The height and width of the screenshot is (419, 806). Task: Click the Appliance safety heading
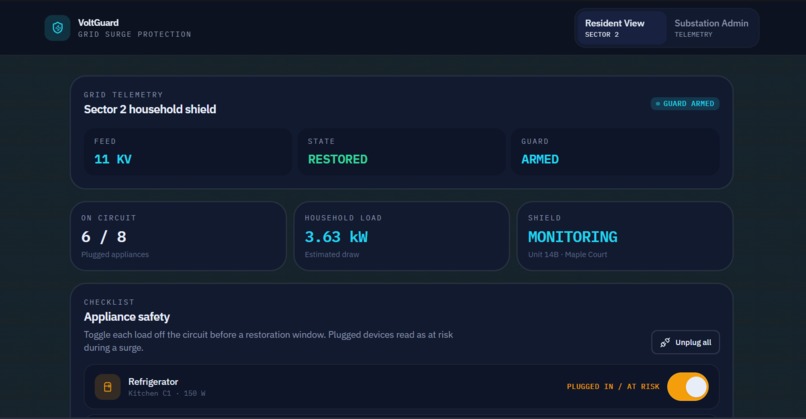click(126, 317)
